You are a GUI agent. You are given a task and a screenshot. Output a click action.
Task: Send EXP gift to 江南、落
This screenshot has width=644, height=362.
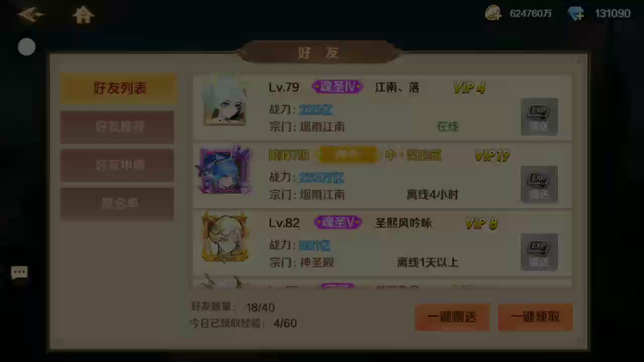[x=539, y=117]
